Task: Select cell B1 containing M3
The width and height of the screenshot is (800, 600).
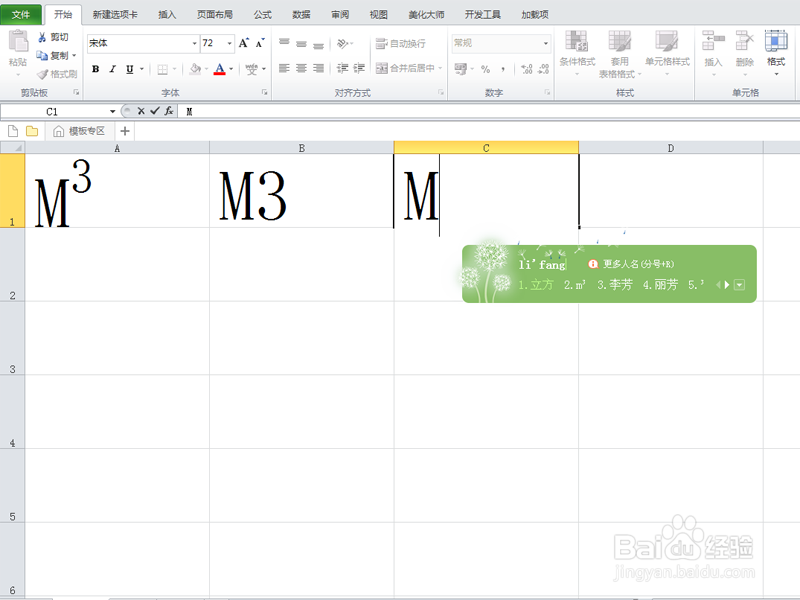Action: pos(302,191)
